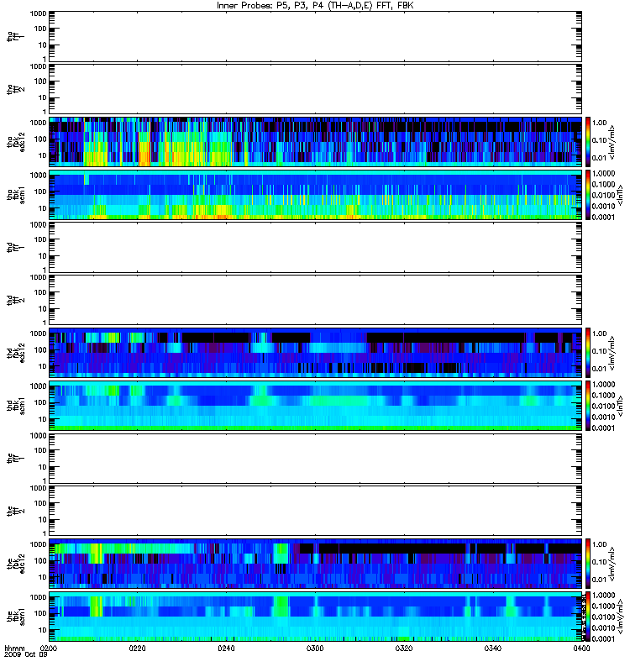Click the mV/m unit label beside tha edc12 color bar
The image size is (630, 672).
click(612, 142)
